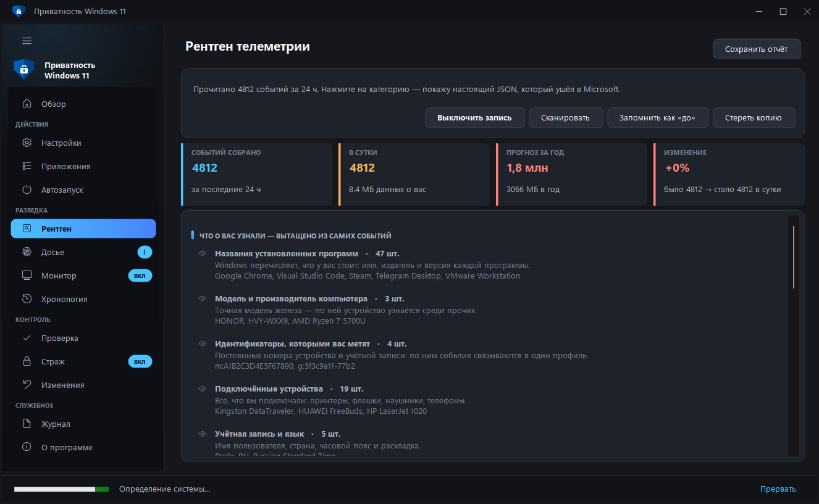The width and height of the screenshot is (819, 504).
Task: Click the eye icon beside Идентификаторы, которыми вас метят
Action: (202, 344)
